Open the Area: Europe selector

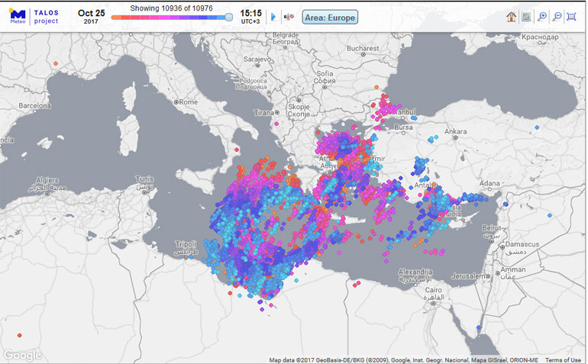tap(330, 17)
